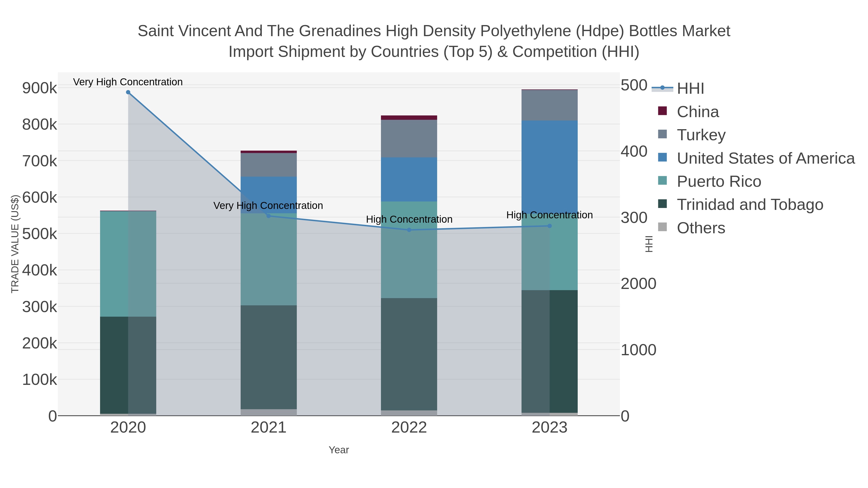Click the 2022 Turkey bar segment
The height and width of the screenshot is (488, 868).
[x=409, y=139]
